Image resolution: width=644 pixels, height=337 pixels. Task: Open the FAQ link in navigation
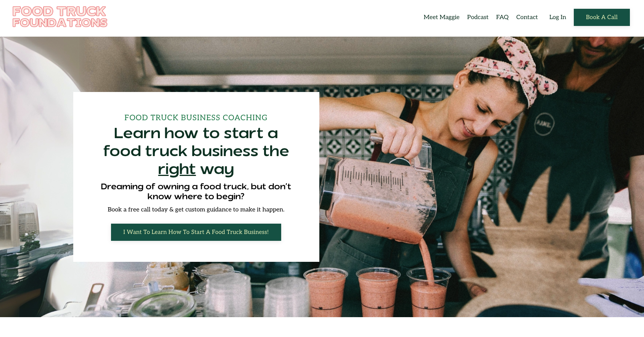[x=502, y=17]
